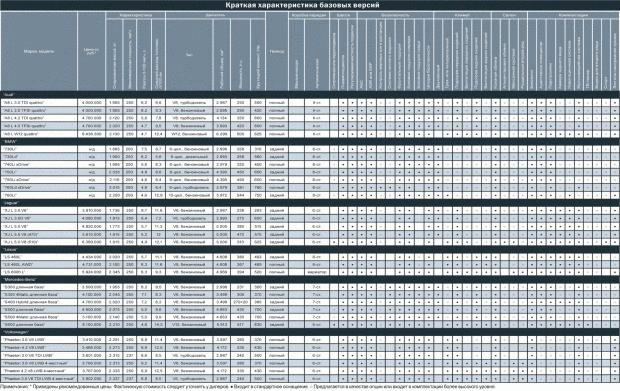Click the 'W12, бензиновый' engine type cell

point(189,134)
